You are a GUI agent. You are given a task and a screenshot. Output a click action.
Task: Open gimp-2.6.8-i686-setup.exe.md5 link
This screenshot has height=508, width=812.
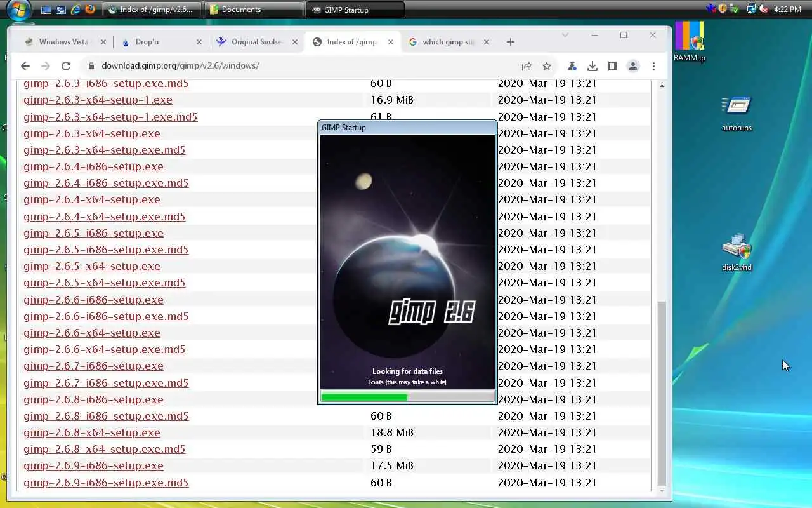click(106, 416)
